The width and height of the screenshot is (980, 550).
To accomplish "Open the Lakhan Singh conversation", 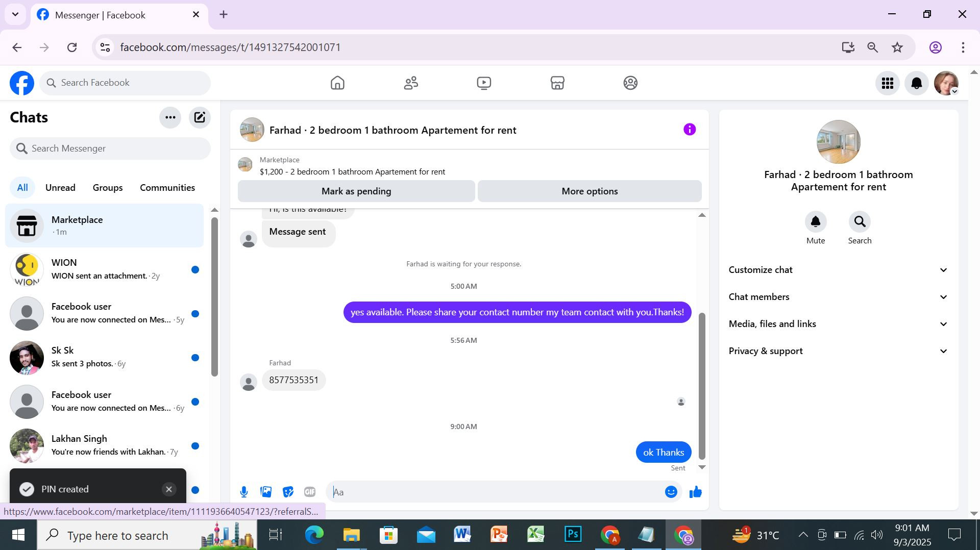I will point(104,445).
